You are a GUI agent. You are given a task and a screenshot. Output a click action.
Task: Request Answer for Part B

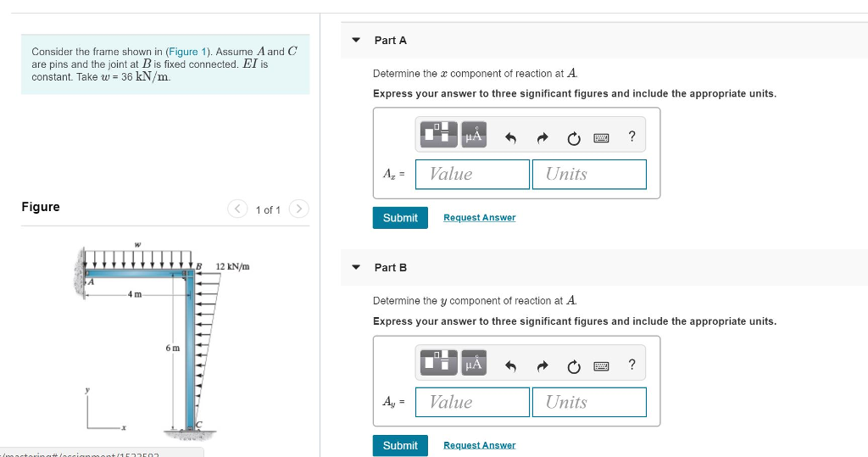tap(480, 445)
